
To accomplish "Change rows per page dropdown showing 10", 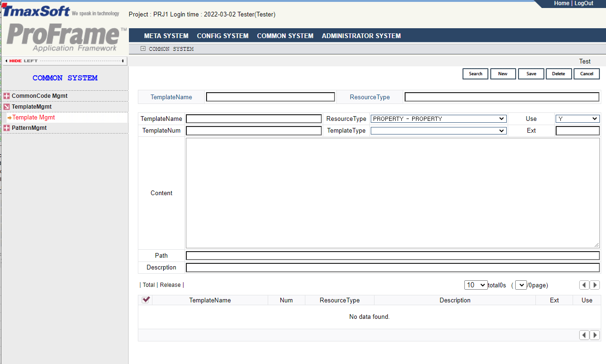I will (x=476, y=285).
